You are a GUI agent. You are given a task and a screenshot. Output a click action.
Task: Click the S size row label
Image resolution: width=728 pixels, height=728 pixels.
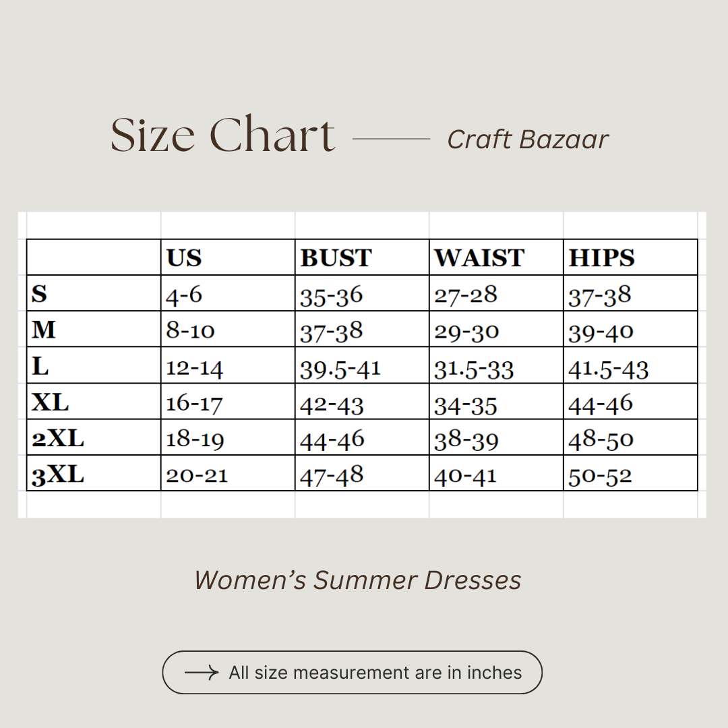pyautogui.click(x=40, y=294)
